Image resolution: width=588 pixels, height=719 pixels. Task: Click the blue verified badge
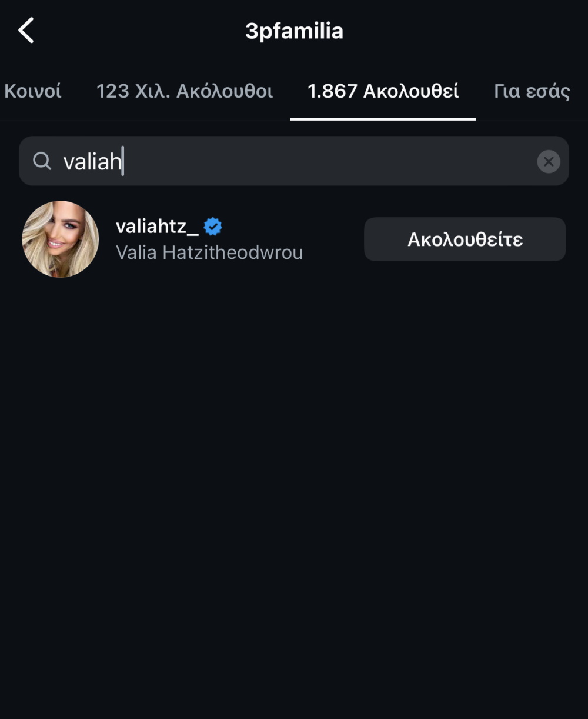tap(213, 226)
